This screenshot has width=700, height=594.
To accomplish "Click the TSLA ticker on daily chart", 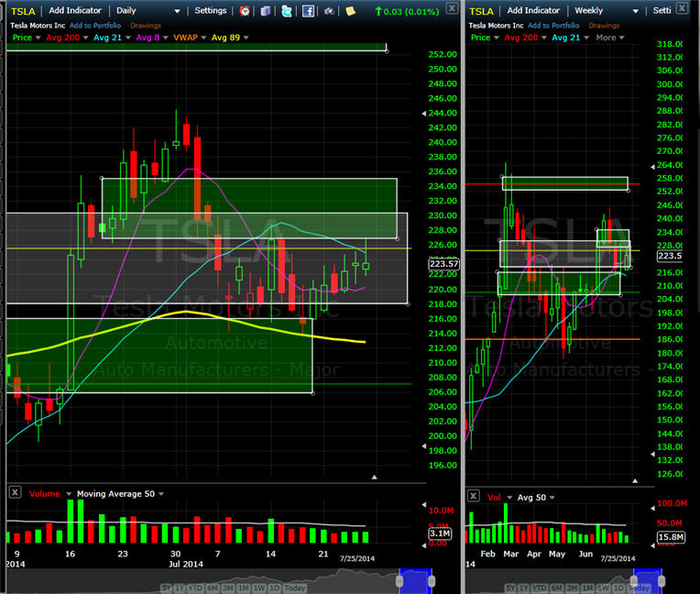I will point(23,11).
